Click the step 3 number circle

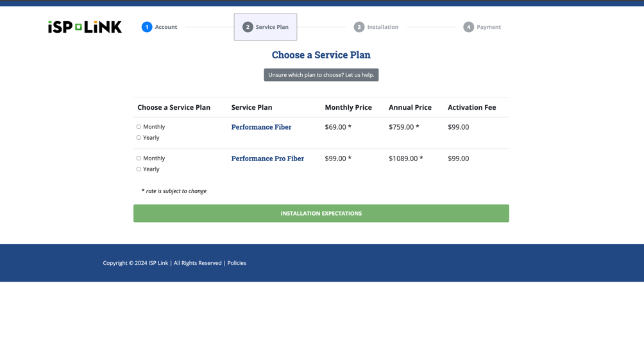tap(359, 27)
